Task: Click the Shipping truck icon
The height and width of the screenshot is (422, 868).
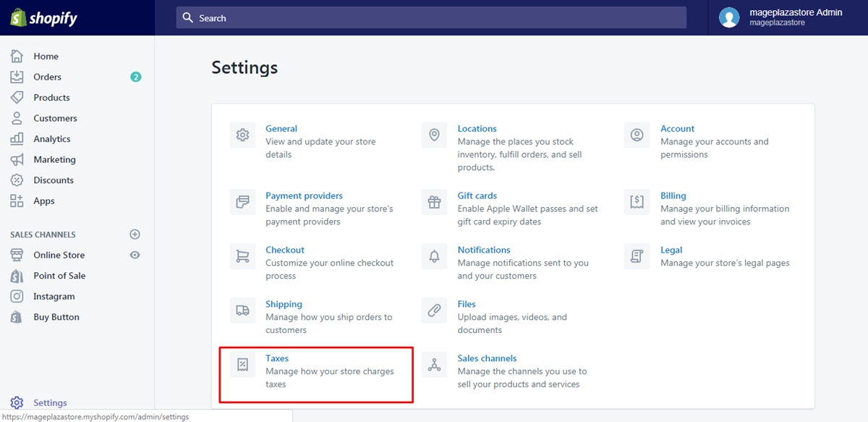Action: pos(243,310)
